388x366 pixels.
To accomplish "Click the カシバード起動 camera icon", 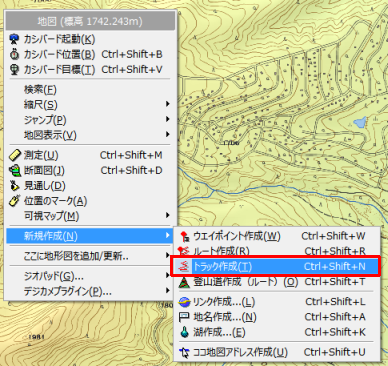I will point(14,39).
